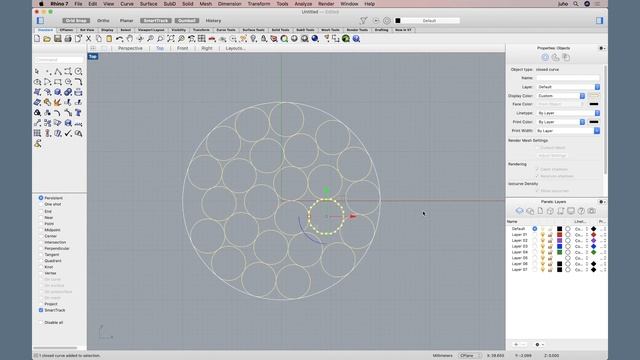This screenshot has width=640, height=360.
Task: Click the Cut scissors icon
Action: click(88, 39)
